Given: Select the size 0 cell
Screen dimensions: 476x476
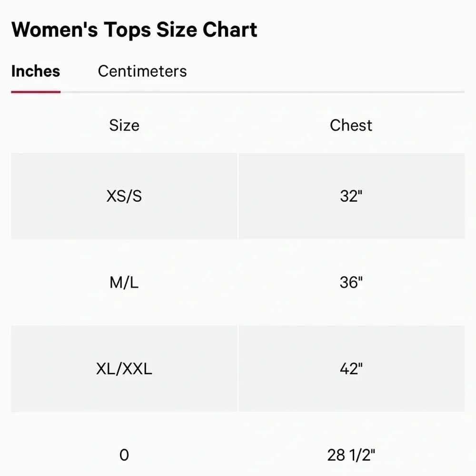Looking at the screenshot, I should click(124, 455).
